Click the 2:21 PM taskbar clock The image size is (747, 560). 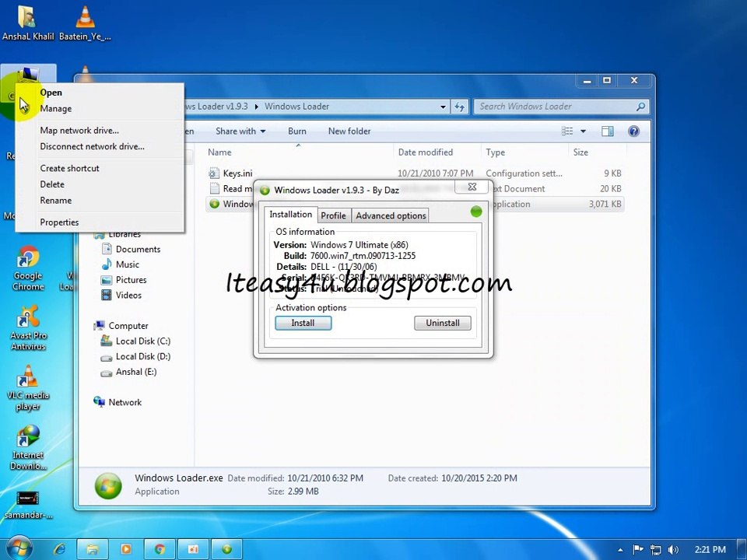pyautogui.click(x=710, y=550)
